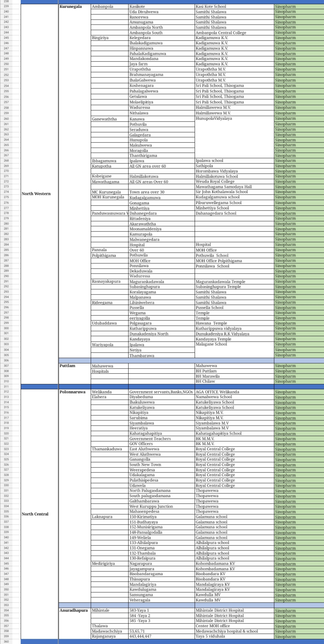Select the Government Teachers cell
Image resolution: width=324 pixels, height=644 pixels.
coord(162,439)
